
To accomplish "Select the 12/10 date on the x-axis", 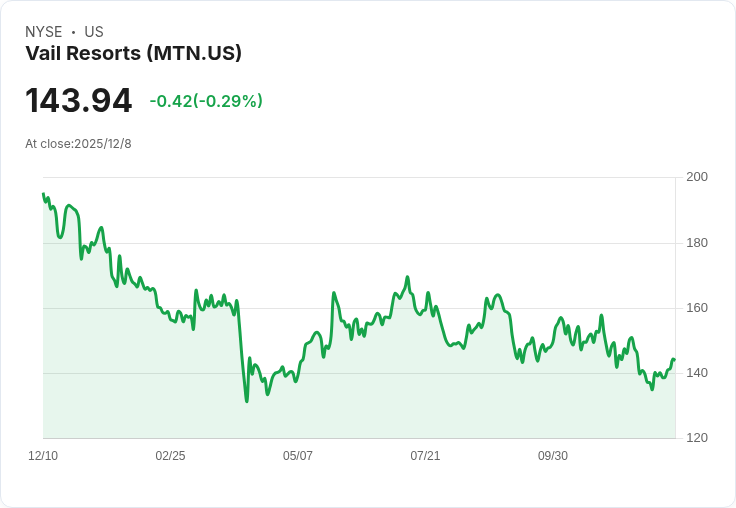I will point(43,456).
